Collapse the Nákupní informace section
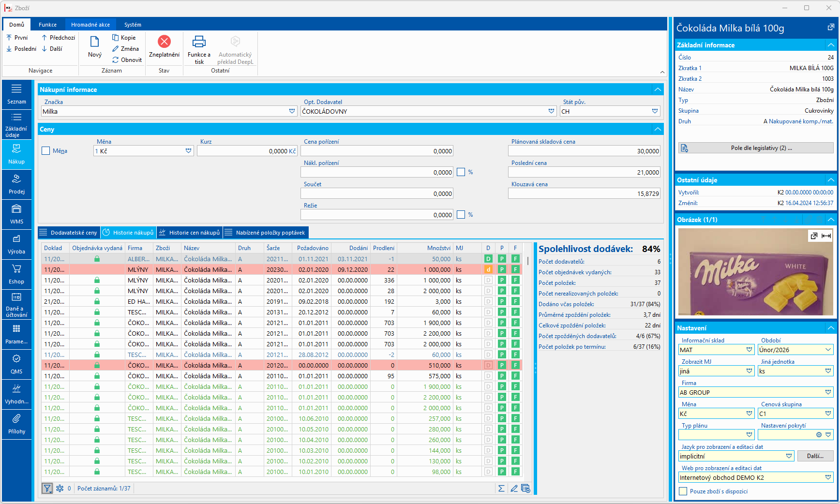The image size is (840, 504). click(658, 89)
